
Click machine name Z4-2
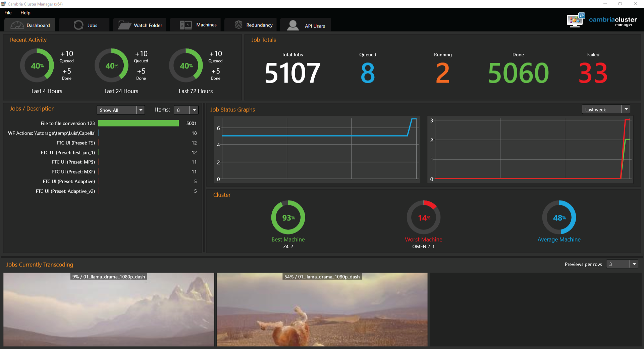288,246
